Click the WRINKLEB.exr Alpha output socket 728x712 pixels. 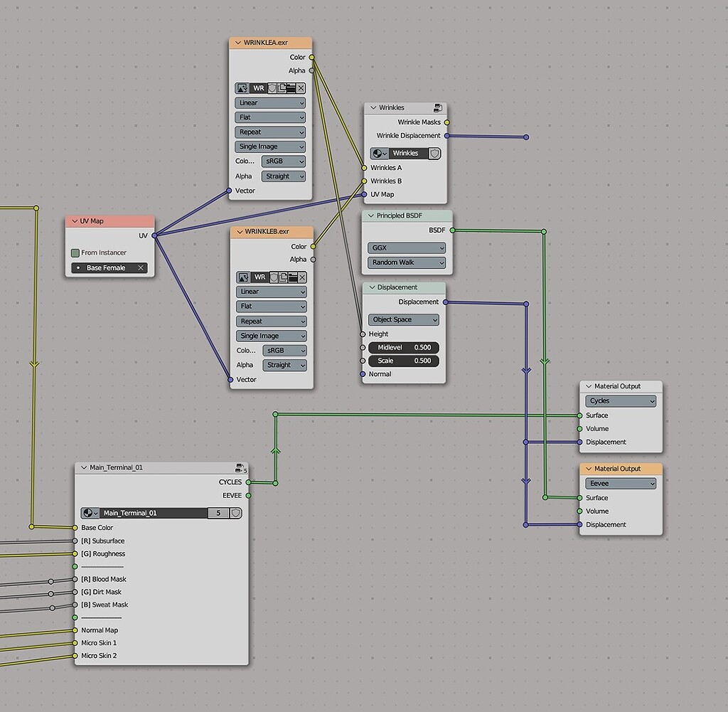pyautogui.click(x=313, y=260)
